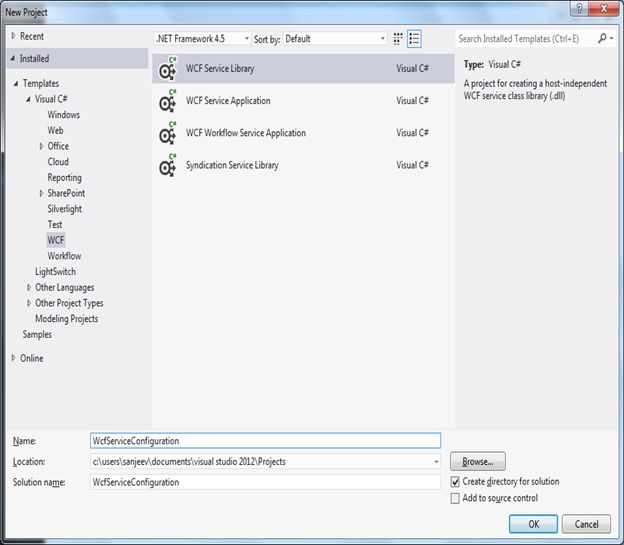This screenshot has height=545, width=624.
Task: Confirm with the OK button
Action: point(533,524)
